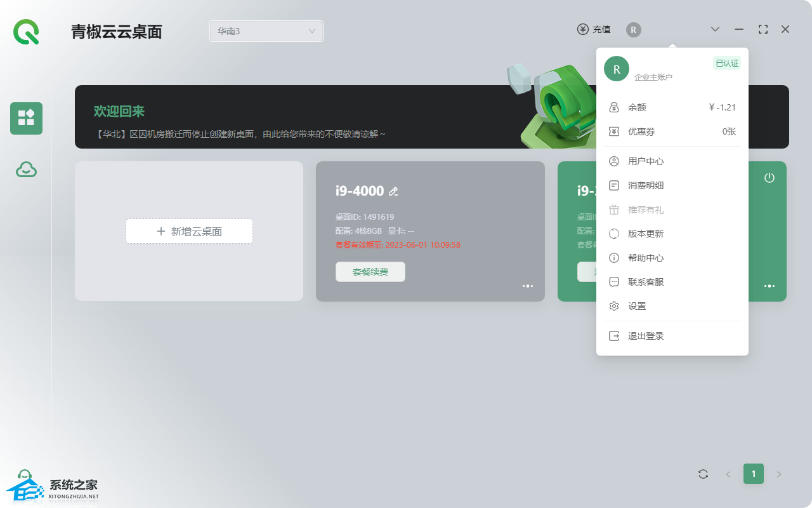812x508 pixels.
Task: Close the application window
Action: pyautogui.click(x=785, y=29)
